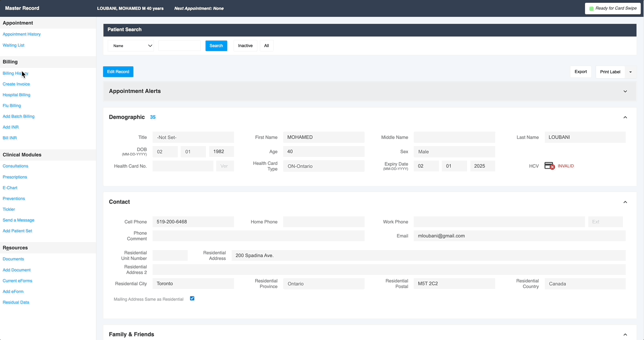Collapse the Demographic section
Screen dimensions: 644x340
pyautogui.click(x=625, y=117)
